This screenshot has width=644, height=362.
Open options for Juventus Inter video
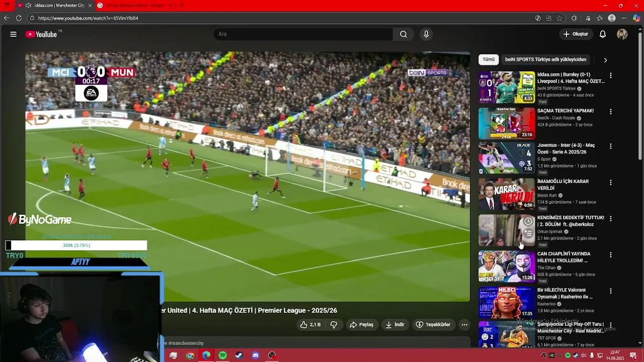click(x=611, y=146)
